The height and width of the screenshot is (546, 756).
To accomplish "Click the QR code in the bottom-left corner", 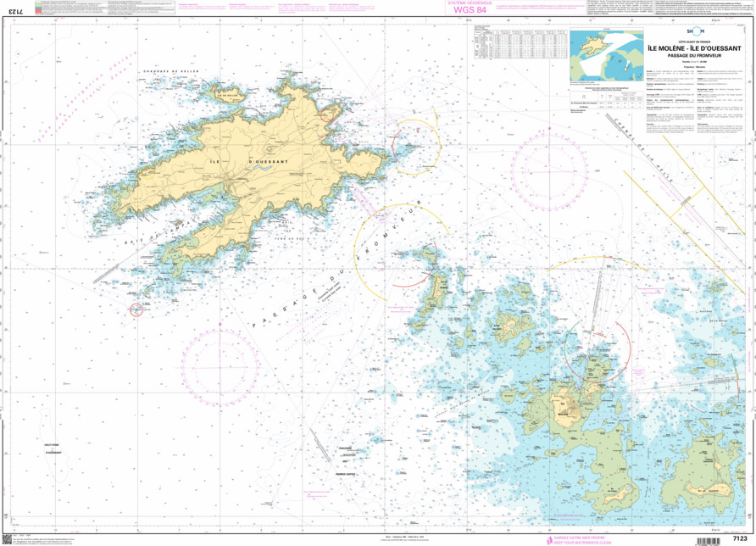I will tap(6, 538).
